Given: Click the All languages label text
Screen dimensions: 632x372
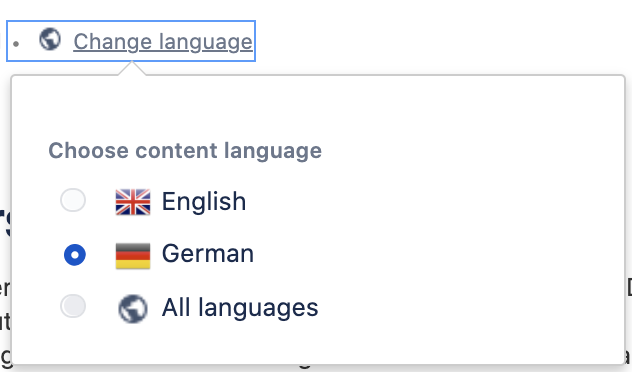Looking at the screenshot, I should point(240,308).
